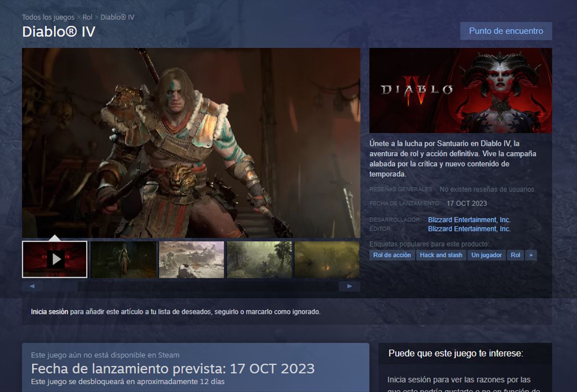View the snowy landscape screenshot thumbnail

[191, 259]
